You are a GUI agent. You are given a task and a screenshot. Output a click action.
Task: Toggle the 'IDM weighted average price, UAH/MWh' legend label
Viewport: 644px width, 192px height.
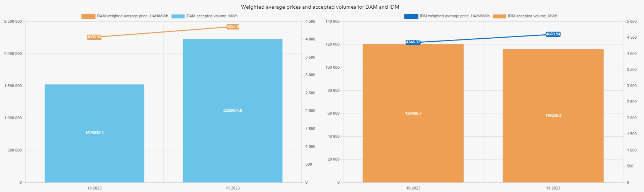click(454, 16)
